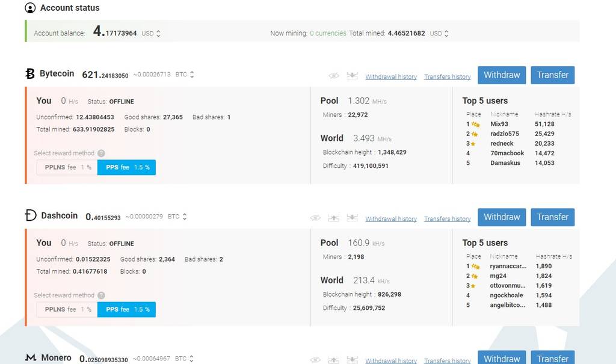This screenshot has width=616, height=364.
Task: Click Withdraw button for Dashcoin
Action: pyautogui.click(x=502, y=217)
